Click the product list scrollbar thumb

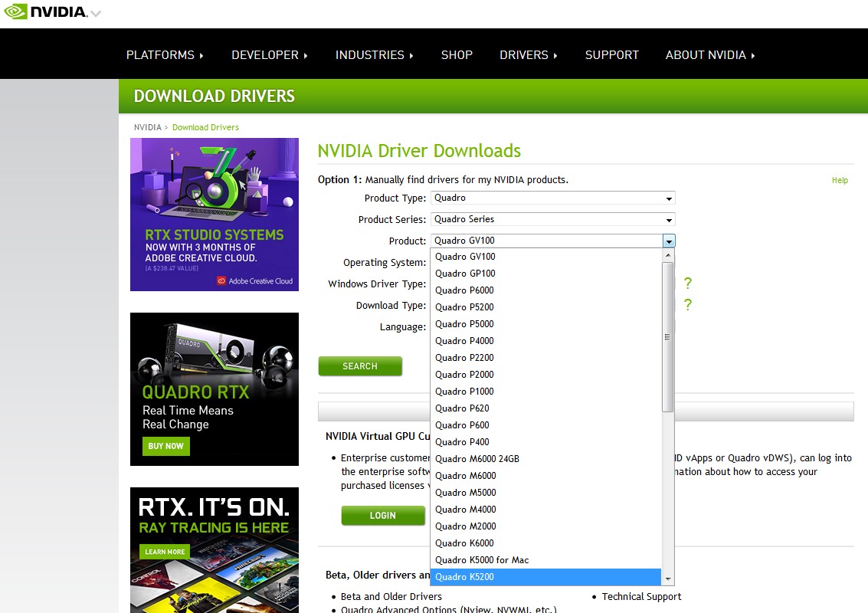pos(667,337)
